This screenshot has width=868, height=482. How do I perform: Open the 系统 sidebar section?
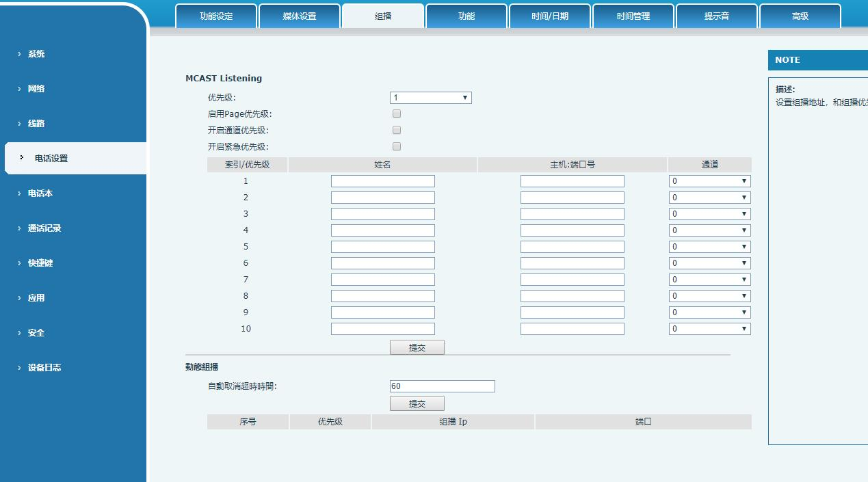click(x=36, y=54)
